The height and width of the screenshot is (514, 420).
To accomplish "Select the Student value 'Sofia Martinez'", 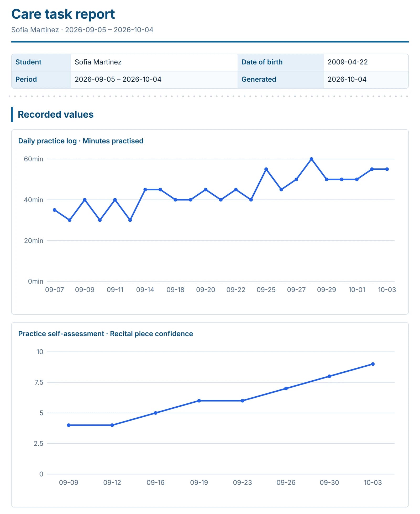I will coord(98,62).
